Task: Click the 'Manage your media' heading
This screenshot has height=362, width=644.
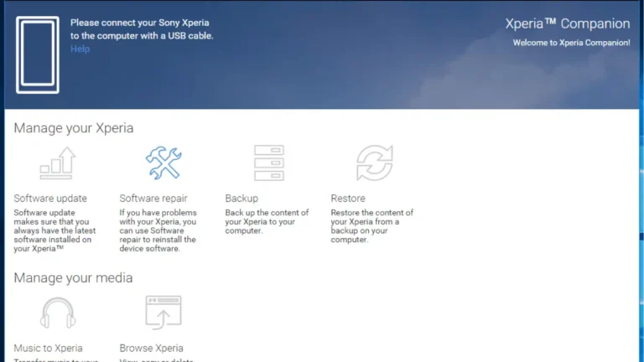Action: coord(73,278)
